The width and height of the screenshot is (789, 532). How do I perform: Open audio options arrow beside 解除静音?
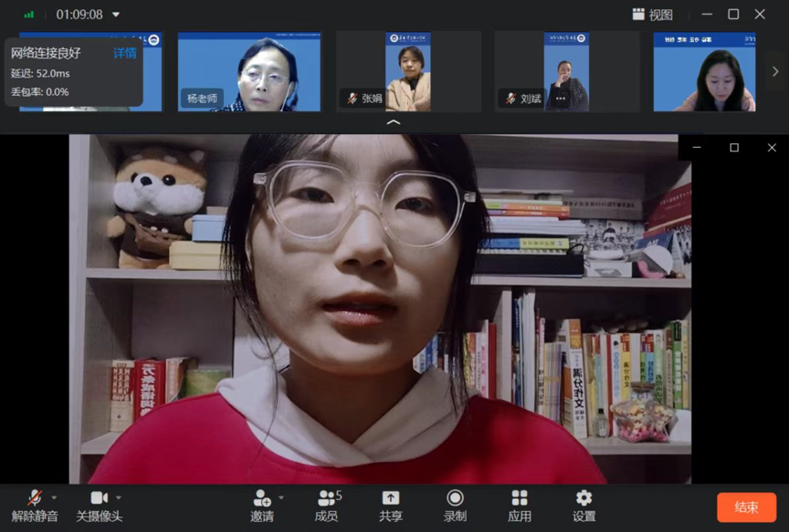pos(54,497)
